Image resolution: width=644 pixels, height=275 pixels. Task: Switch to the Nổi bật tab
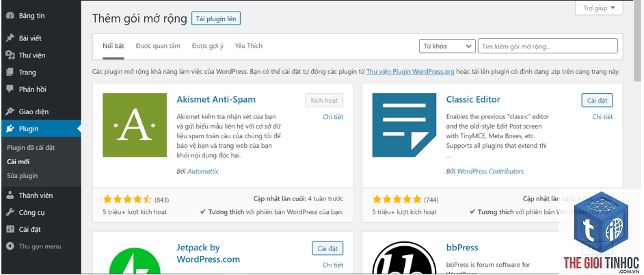[113, 46]
